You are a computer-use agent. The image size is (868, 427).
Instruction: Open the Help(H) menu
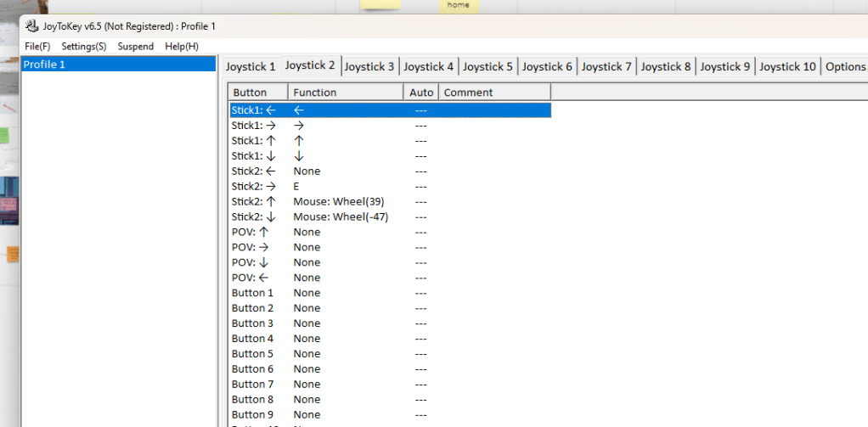pos(182,47)
